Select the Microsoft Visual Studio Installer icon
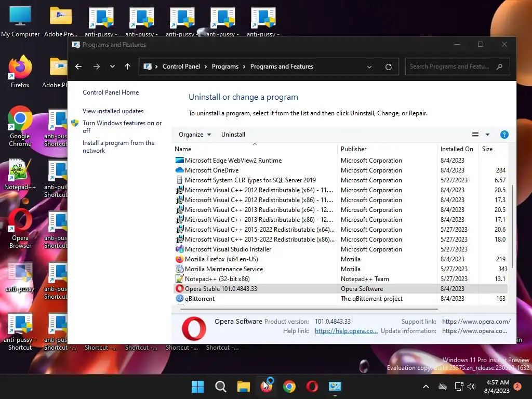532x399 pixels. (x=179, y=249)
